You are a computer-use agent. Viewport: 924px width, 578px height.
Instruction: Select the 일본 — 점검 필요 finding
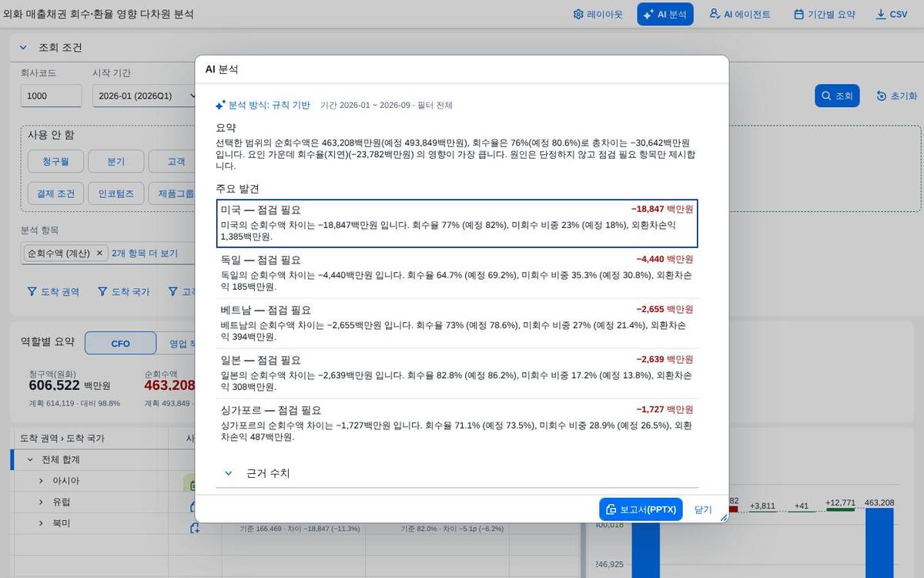457,373
